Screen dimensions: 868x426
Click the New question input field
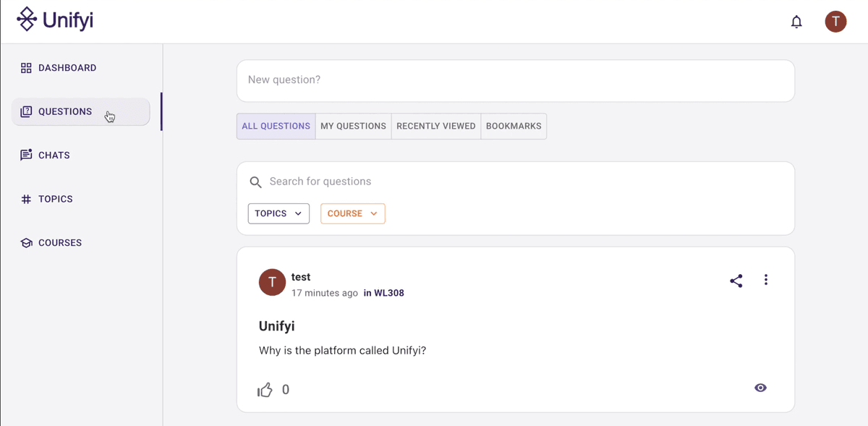pos(516,80)
